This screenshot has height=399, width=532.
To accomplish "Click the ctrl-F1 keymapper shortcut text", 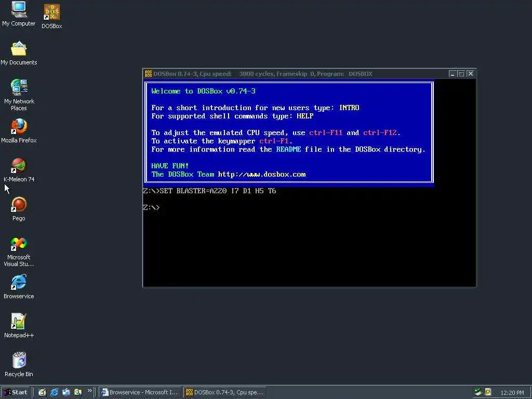I will point(274,141).
